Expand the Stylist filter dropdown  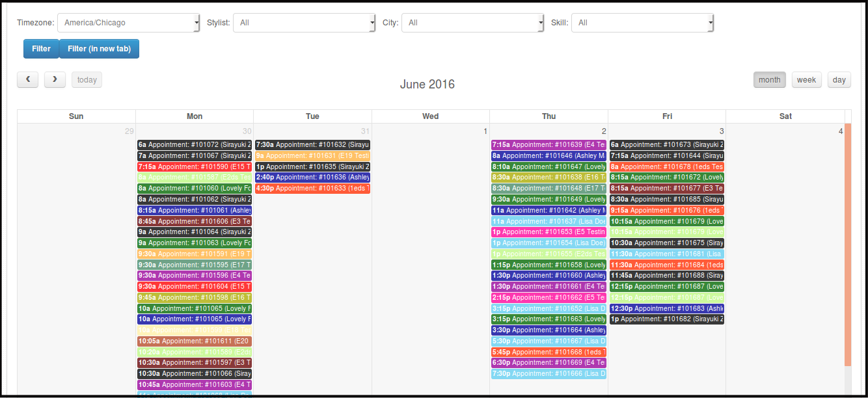click(305, 23)
